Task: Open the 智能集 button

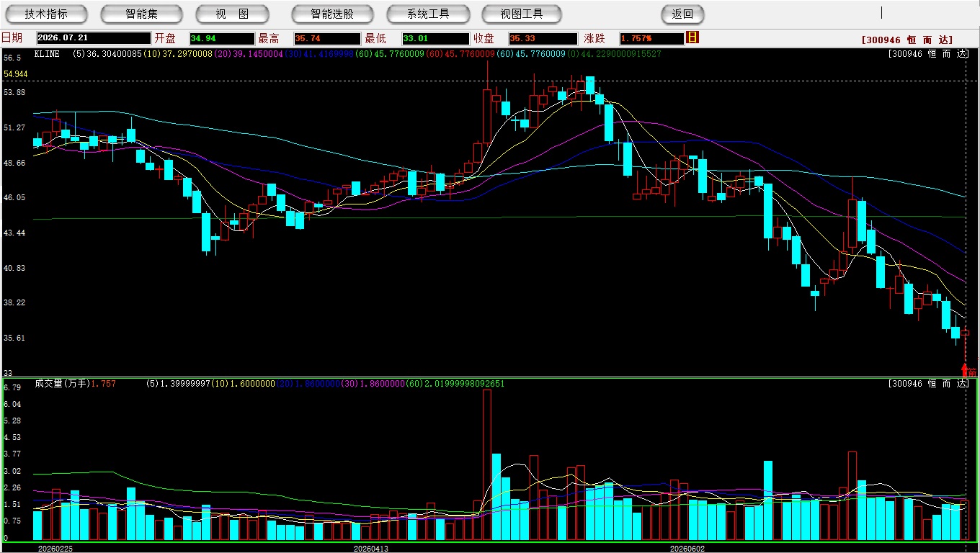Action: click(x=141, y=14)
